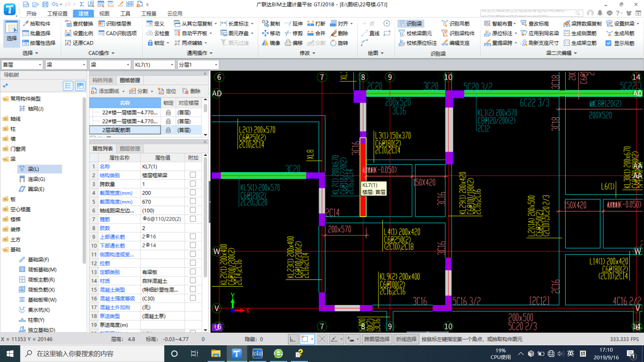This screenshot has width=644, height=362.
Task: Expand the CAD操作 group menu
Action: click(x=102, y=53)
